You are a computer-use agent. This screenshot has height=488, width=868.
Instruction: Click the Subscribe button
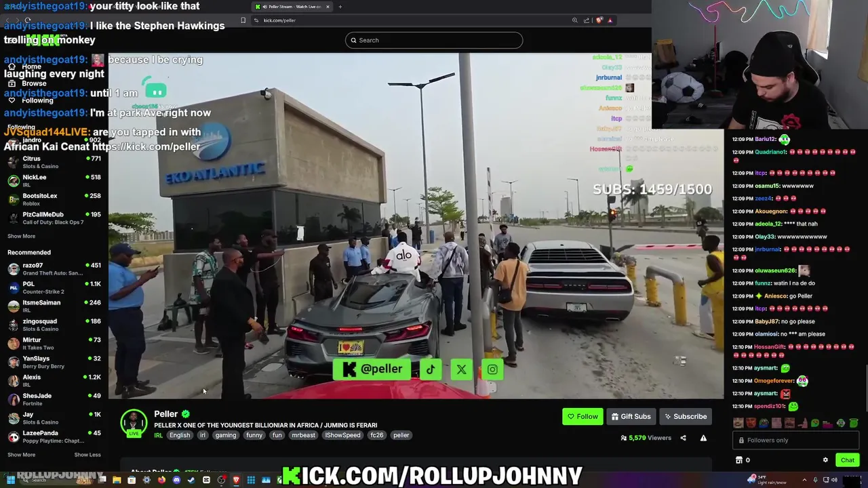[685, 417]
